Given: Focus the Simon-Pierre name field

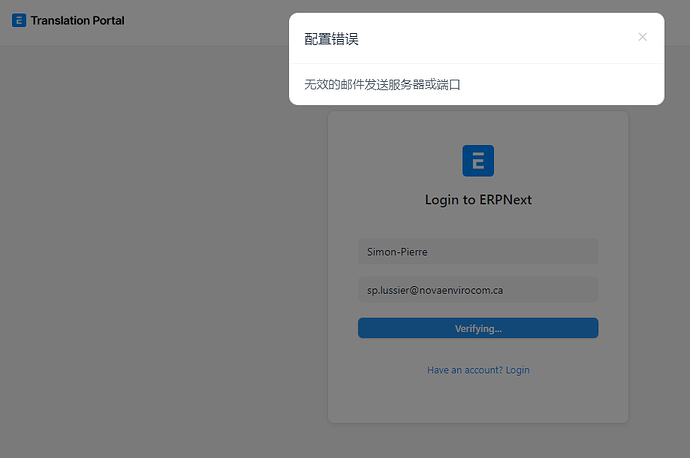Looking at the screenshot, I should click(478, 252).
